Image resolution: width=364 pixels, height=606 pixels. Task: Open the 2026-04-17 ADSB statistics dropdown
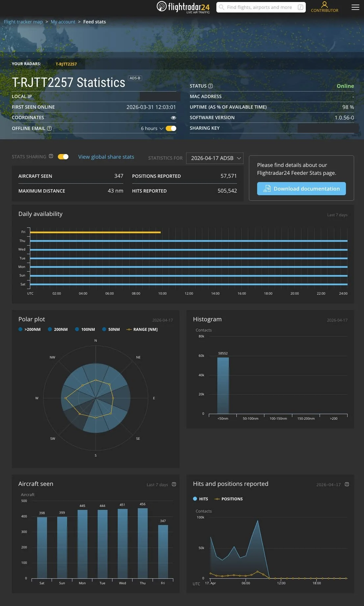(x=215, y=158)
